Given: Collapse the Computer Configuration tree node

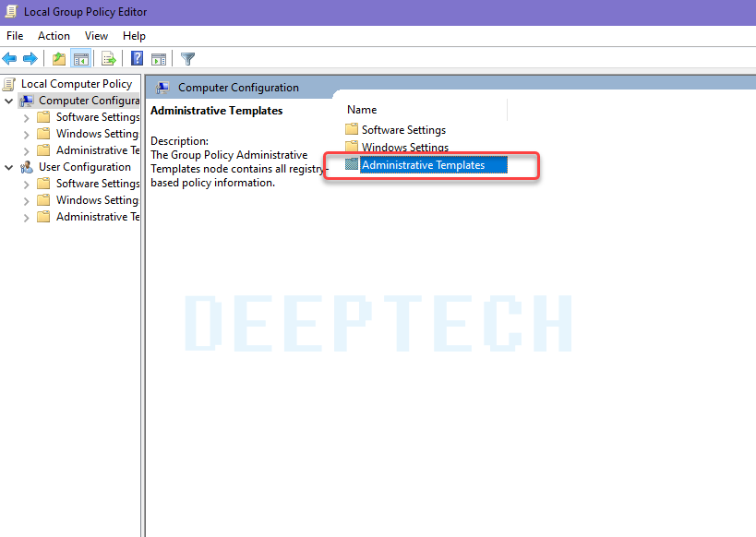Looking at the screenshot, I should pyautogui.click(x=8, y=101).
